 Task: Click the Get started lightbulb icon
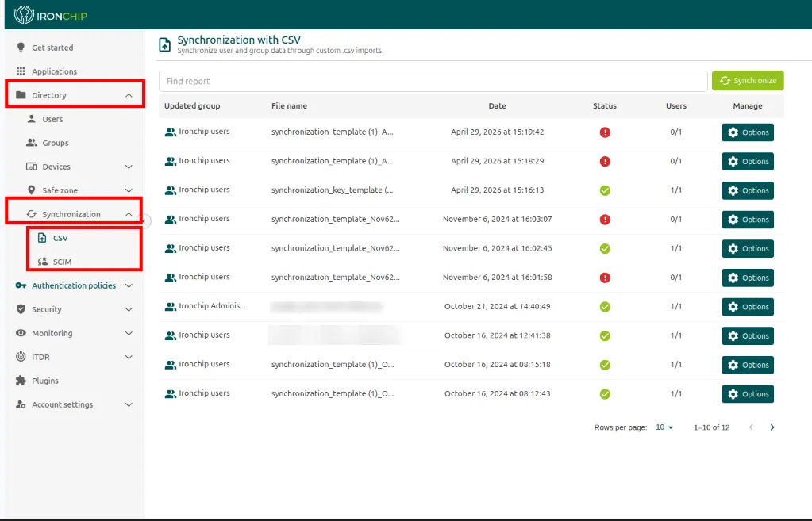click(x=21, y=47)
